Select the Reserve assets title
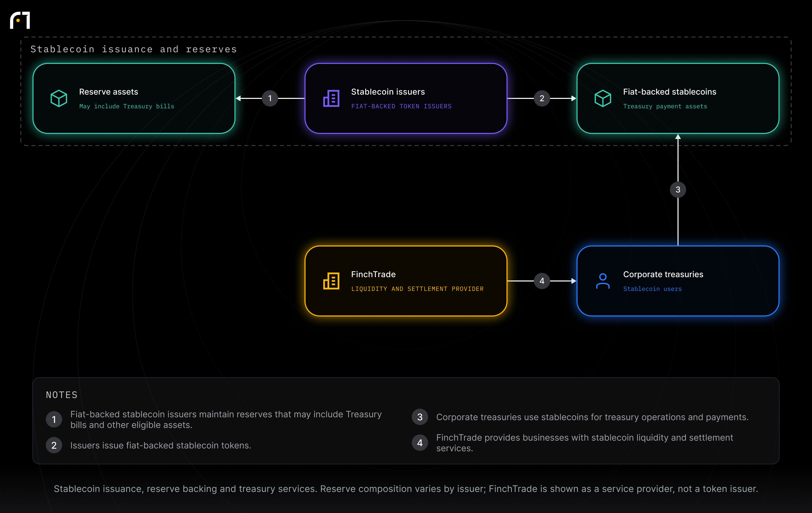812x513 pixels. pyautogui.click(x=109, y=92)
